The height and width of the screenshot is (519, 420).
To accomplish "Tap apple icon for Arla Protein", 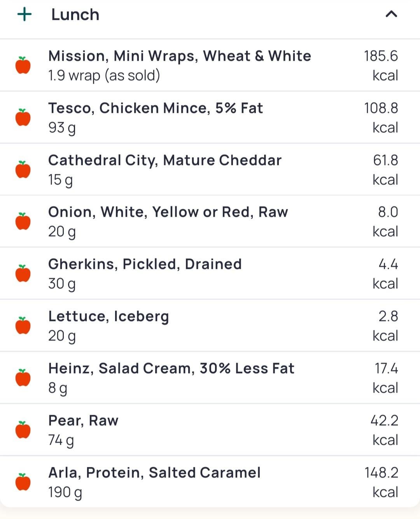I will coord(23,482).
